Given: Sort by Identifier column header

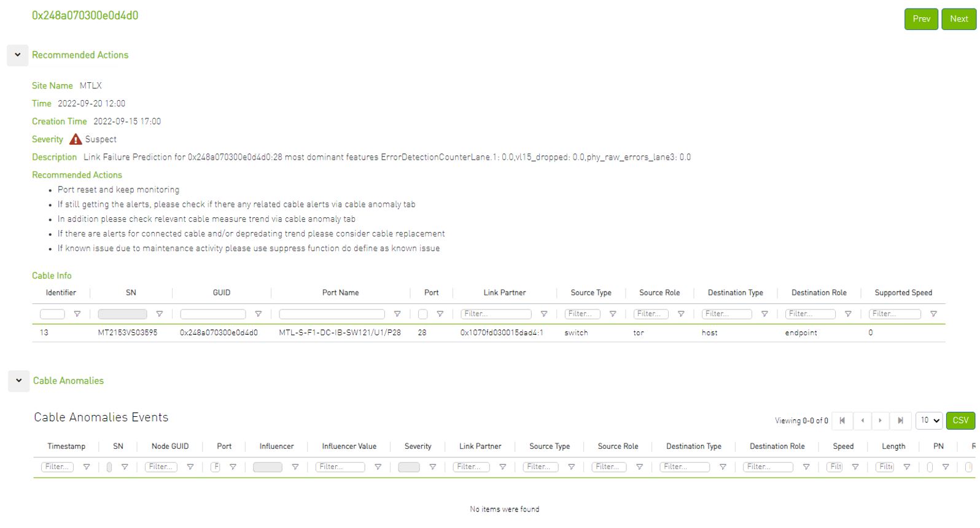Looking at the screenshot, I should click(x=61, y=293).
